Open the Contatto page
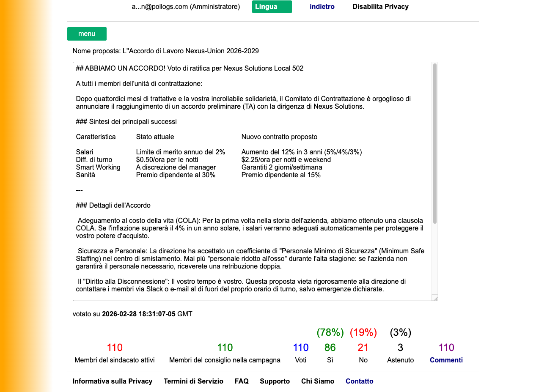Screen dimensions: 547x392 pos(359,381)
